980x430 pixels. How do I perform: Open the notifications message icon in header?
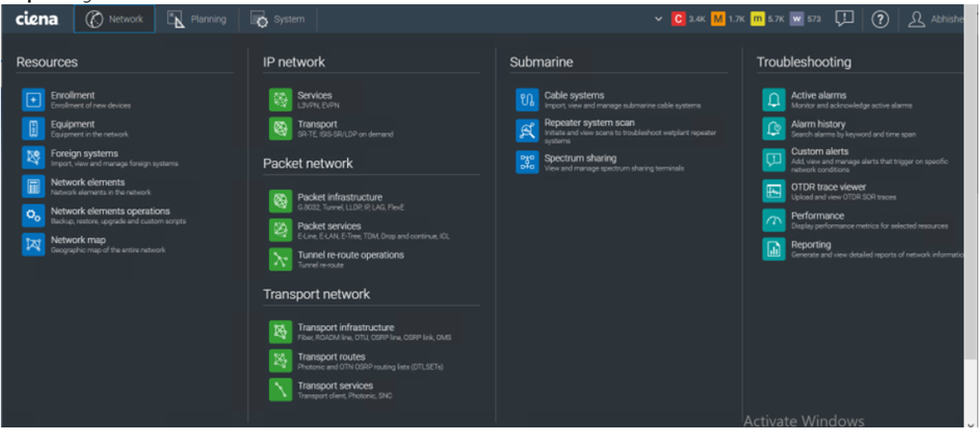[x=845, y=20]
